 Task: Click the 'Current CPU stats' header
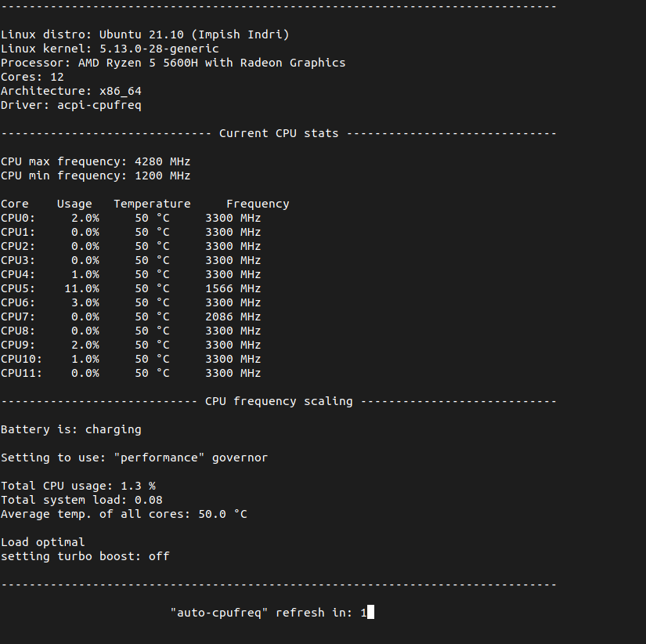click(279, 134)
